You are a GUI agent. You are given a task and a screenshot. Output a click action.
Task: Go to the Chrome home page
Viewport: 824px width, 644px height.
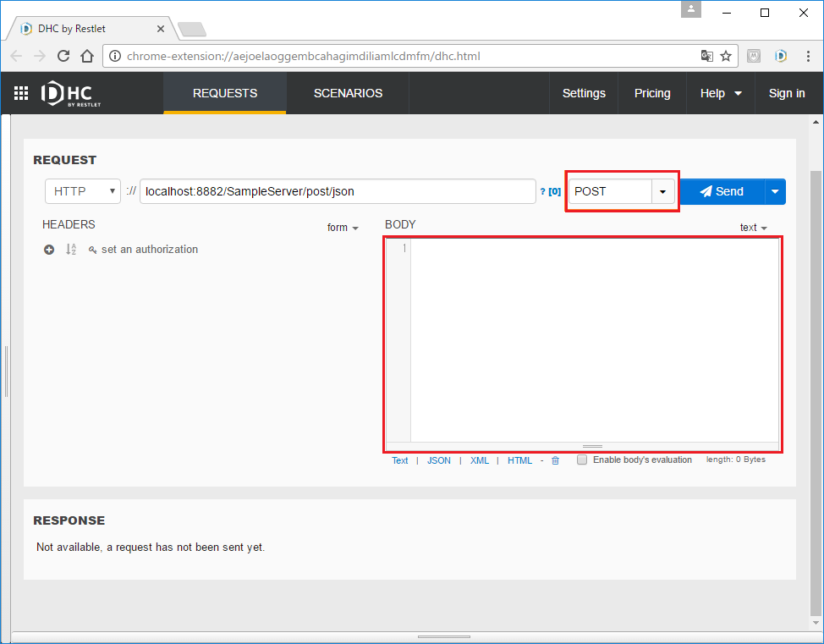[x=87, y=56]
